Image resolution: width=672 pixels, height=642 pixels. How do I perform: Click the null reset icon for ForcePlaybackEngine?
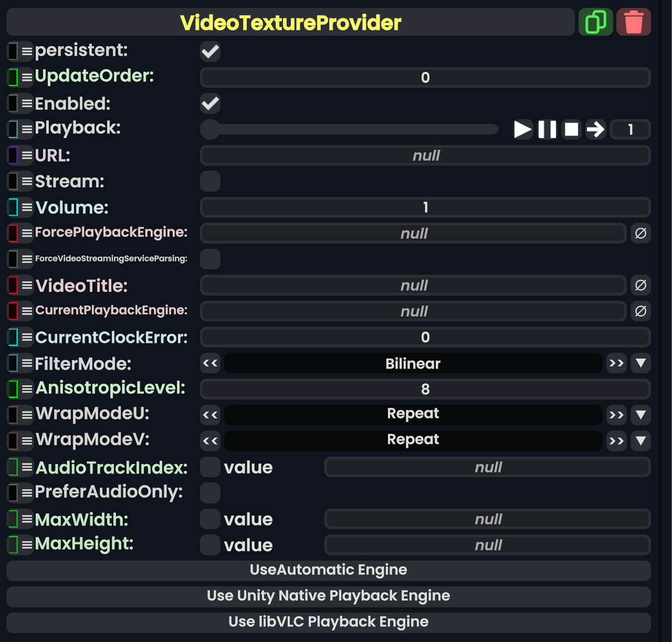coord(641,233)
